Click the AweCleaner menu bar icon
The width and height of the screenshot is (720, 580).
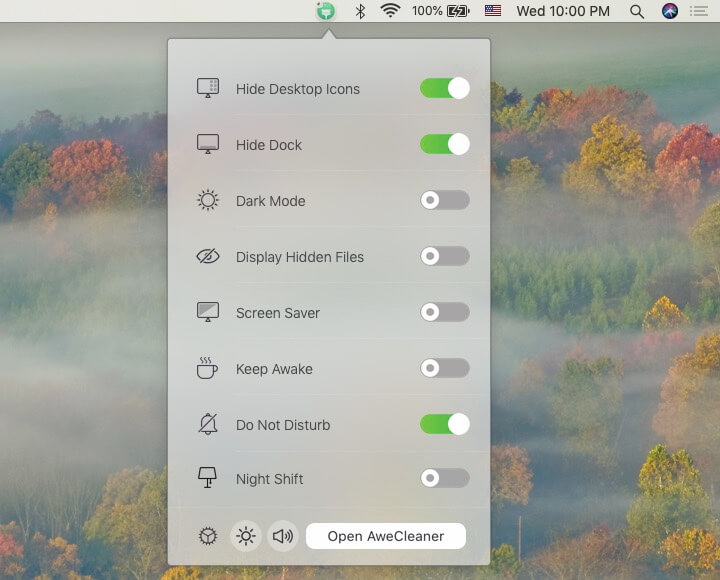pyautogui.click(x=325, y=12)
